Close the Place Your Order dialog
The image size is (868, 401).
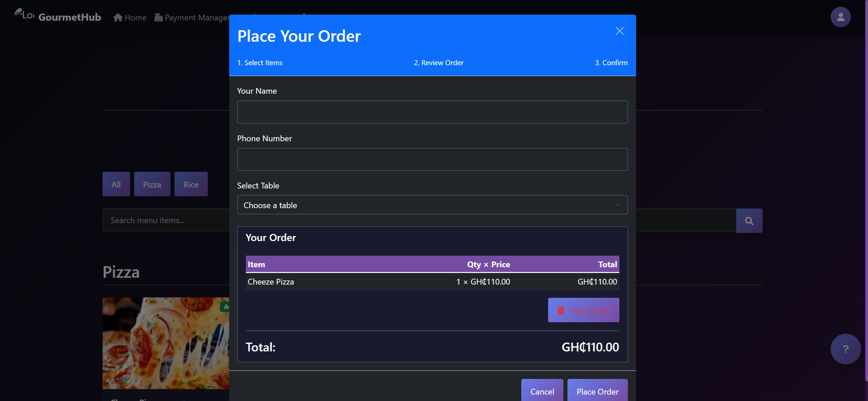pyautogui.click(x=619, y=31)
